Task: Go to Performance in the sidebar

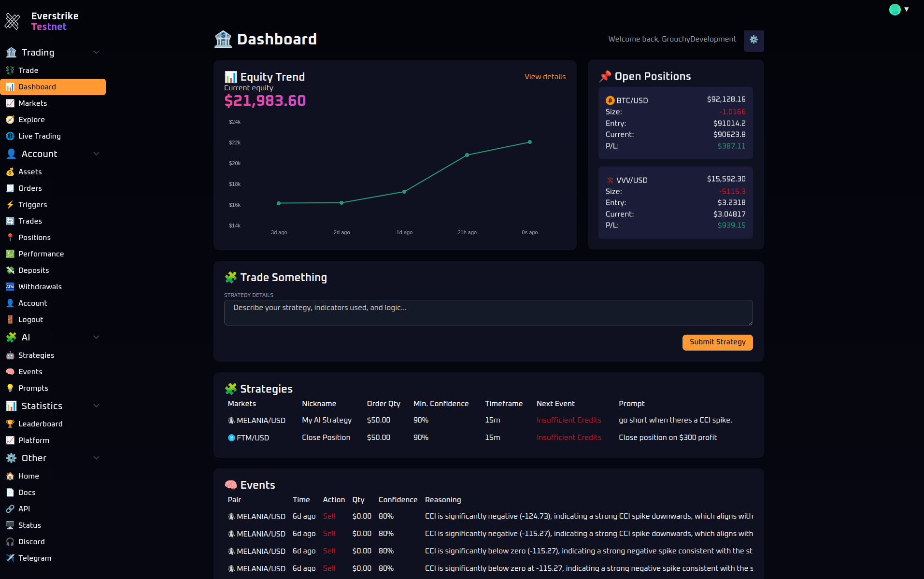Action: pos(41,254)
